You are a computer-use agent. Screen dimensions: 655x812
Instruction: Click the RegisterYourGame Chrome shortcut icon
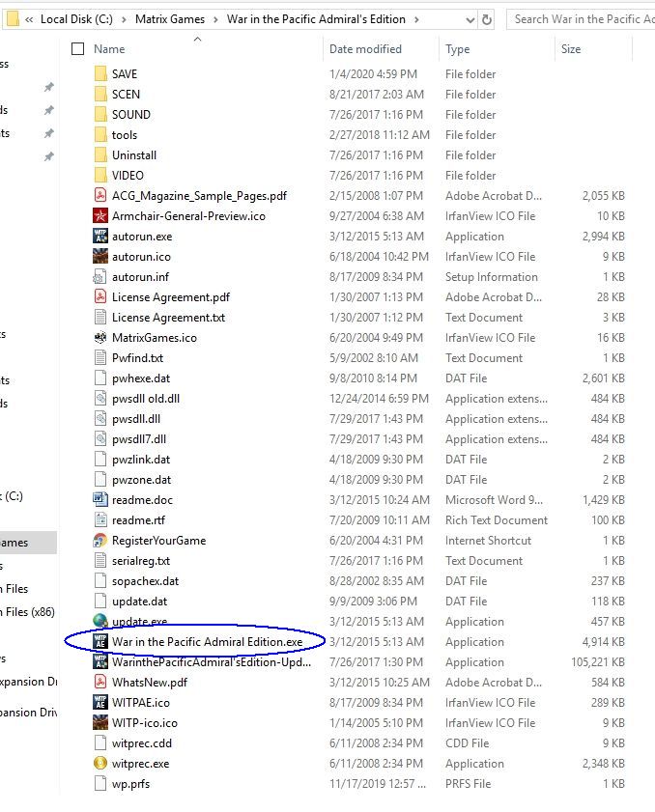[x=100, y=540]
